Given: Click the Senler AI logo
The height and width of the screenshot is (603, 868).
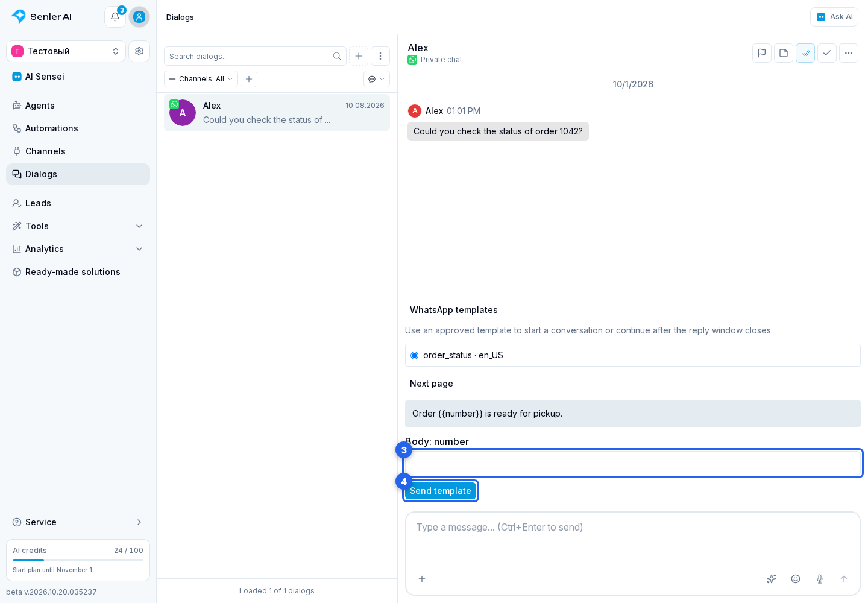Looking at the screenshot, I should [x=42, y=17].
